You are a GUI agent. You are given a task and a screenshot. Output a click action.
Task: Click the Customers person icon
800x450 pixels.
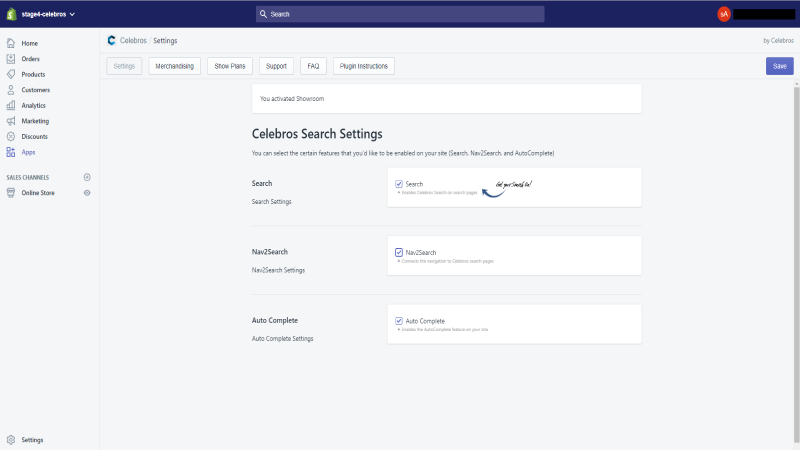click(x=11, y=90)
